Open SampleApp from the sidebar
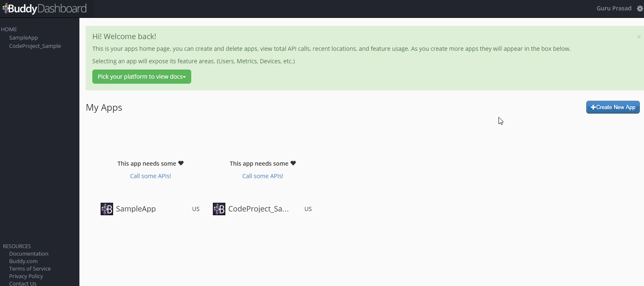The image size is (644, 286). tap(24, 38)
